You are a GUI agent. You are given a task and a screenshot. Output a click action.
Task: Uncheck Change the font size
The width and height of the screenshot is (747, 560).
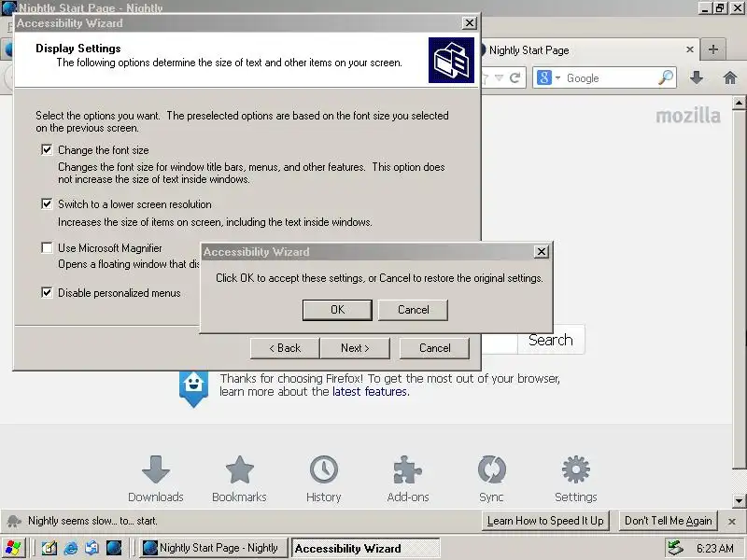47,150
